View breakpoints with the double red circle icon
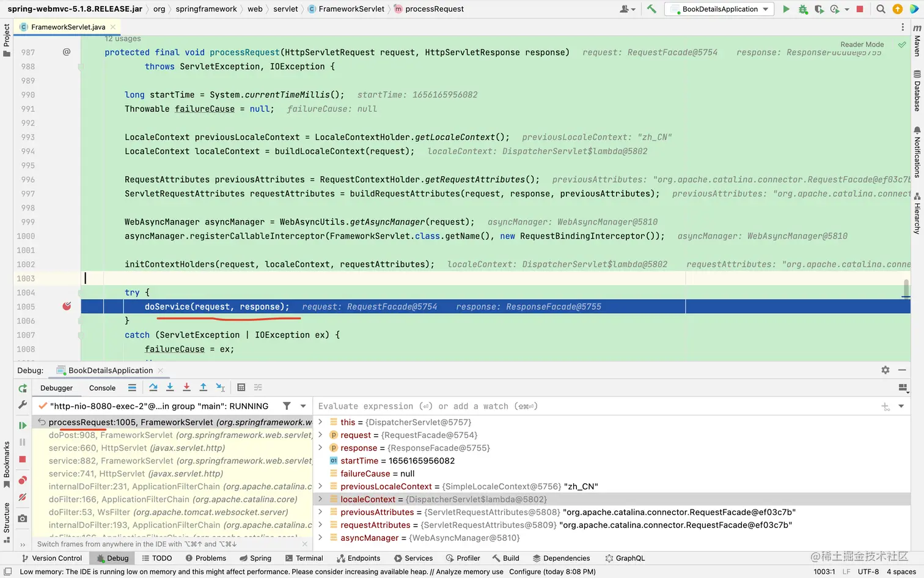 pyautogui.click(x=23, y=480)
